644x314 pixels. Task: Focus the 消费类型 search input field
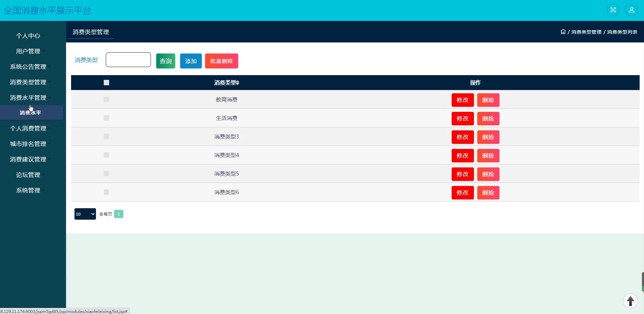pyautogui.click(x=128, y=60)
